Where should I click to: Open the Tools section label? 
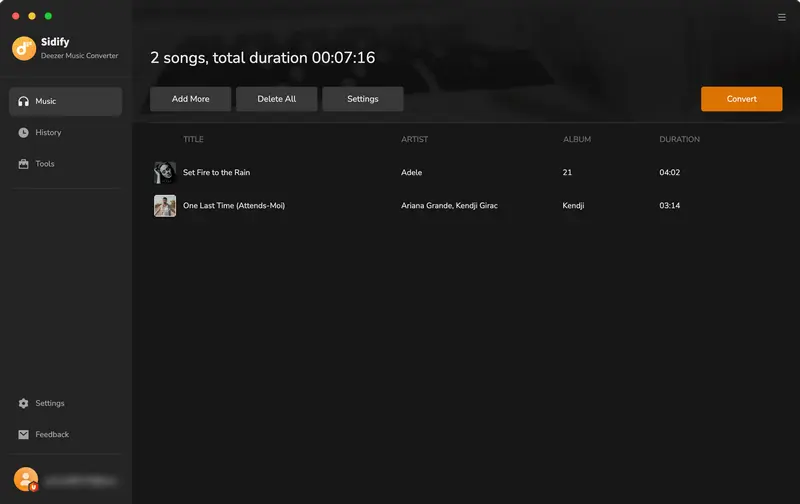pos(45,163)
